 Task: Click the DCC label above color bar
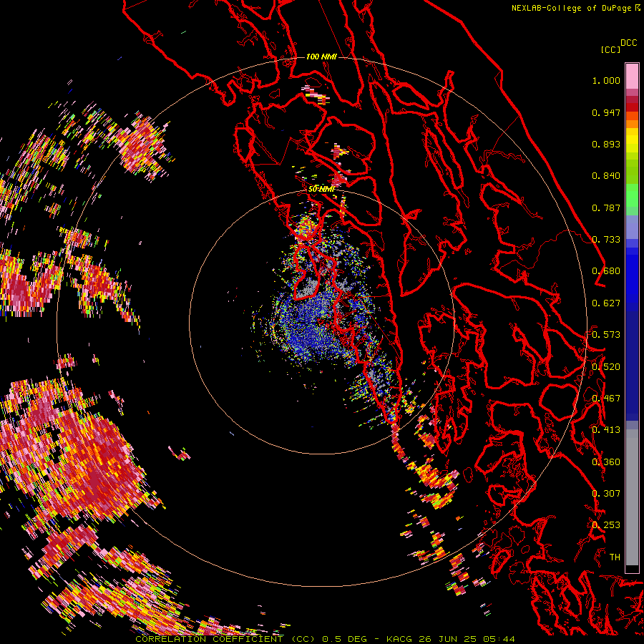628,43
